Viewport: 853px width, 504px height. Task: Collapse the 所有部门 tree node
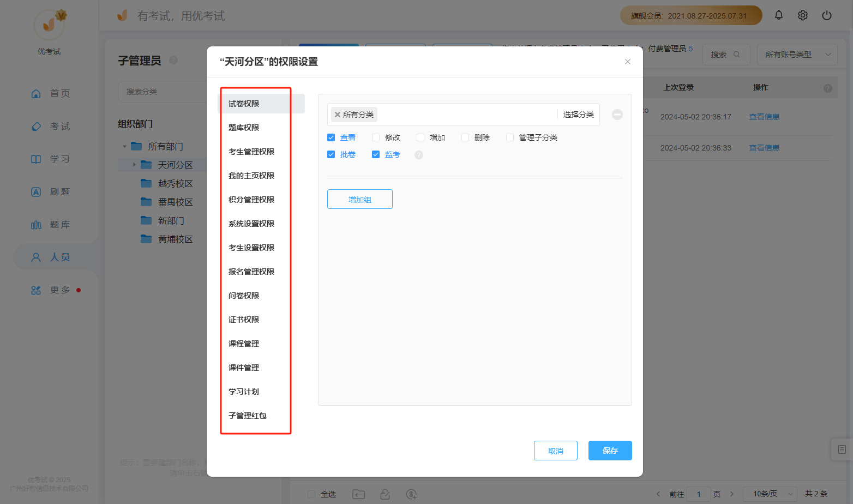[x=125, y=146]
